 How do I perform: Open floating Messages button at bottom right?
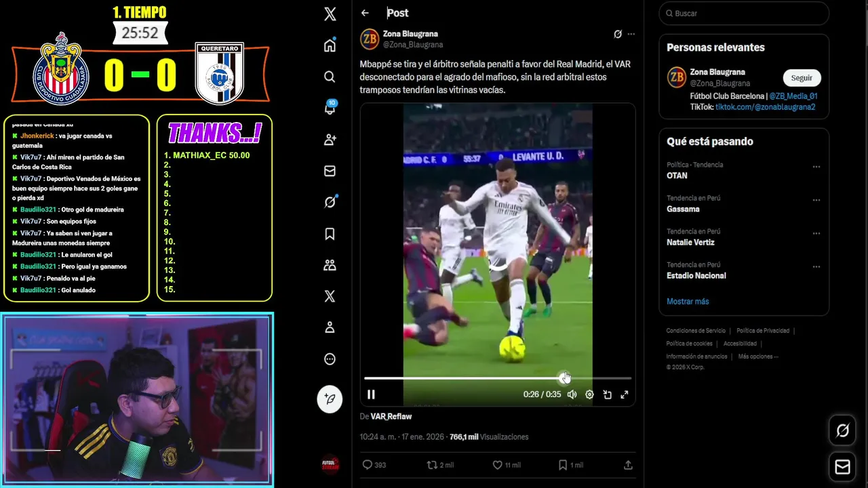[x=842, y=468]
